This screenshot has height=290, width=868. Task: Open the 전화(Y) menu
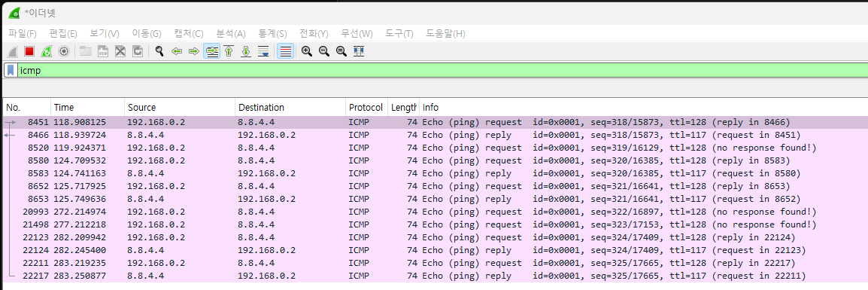pos(314,34)
